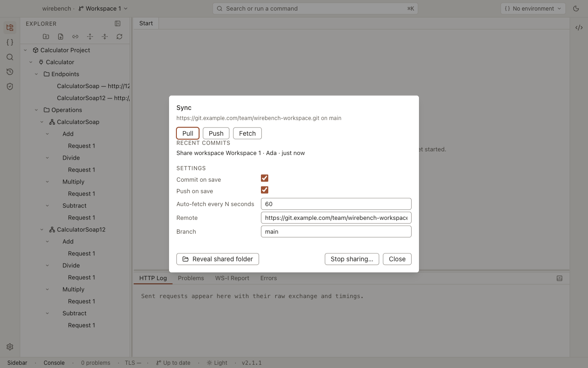Click the Branch field containing main
Viewport: 588px width, 368px height.
pos(336,231)
